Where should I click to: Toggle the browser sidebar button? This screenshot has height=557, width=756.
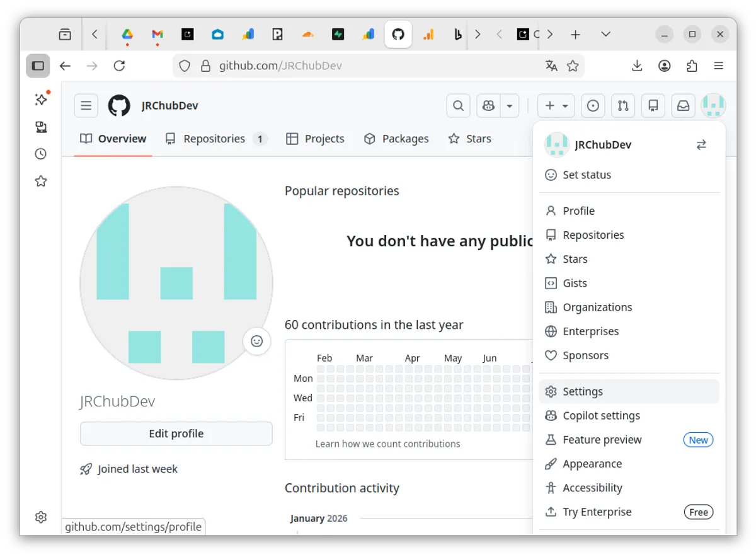point(38,66)
